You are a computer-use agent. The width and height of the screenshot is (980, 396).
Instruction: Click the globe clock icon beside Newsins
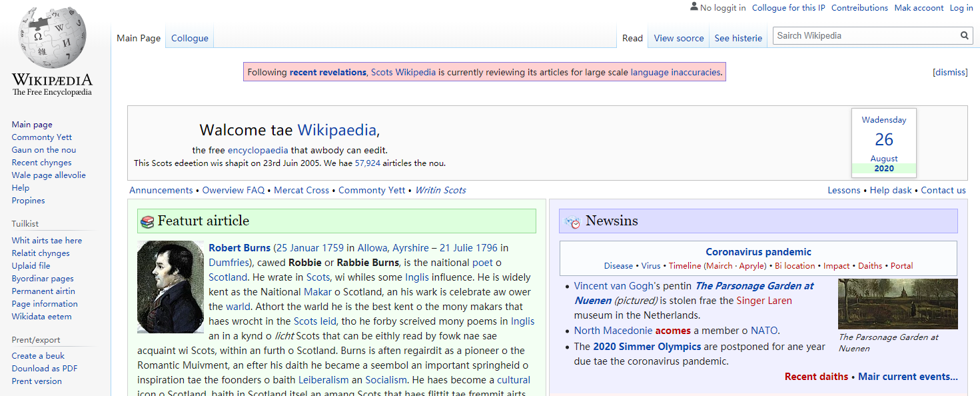click(572, 221)
